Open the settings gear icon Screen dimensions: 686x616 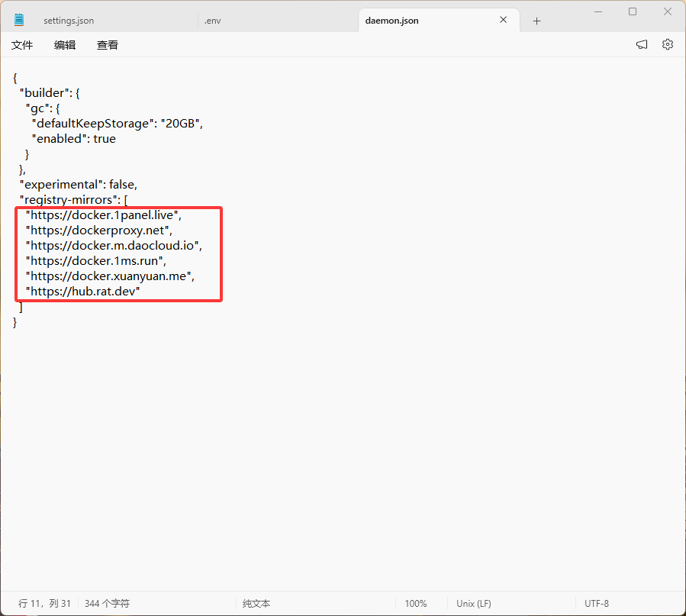[x=667, y=44]
